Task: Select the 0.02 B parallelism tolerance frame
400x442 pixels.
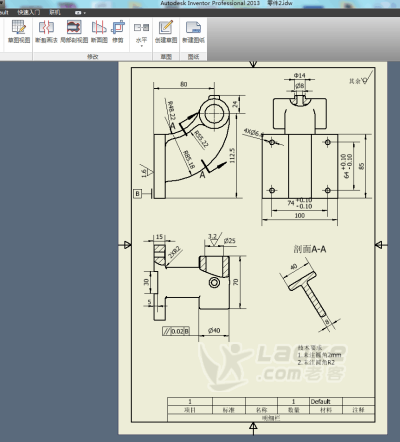Action: click(176, 331)
